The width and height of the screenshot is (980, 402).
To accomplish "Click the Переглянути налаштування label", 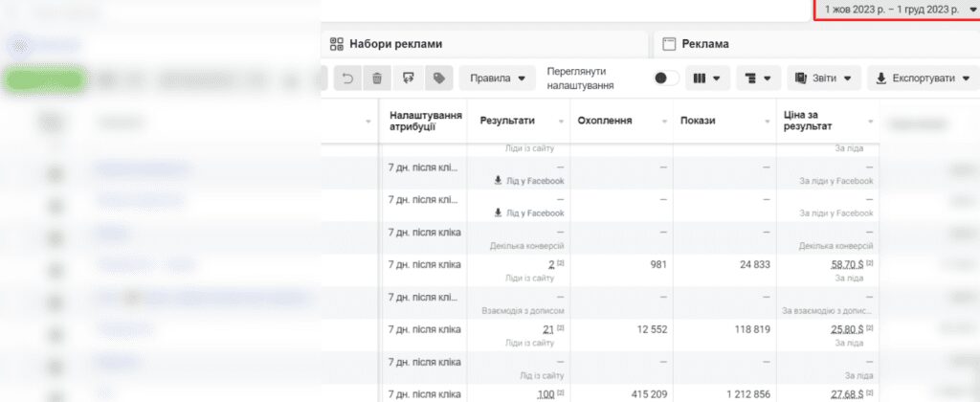I will point(580,78).
